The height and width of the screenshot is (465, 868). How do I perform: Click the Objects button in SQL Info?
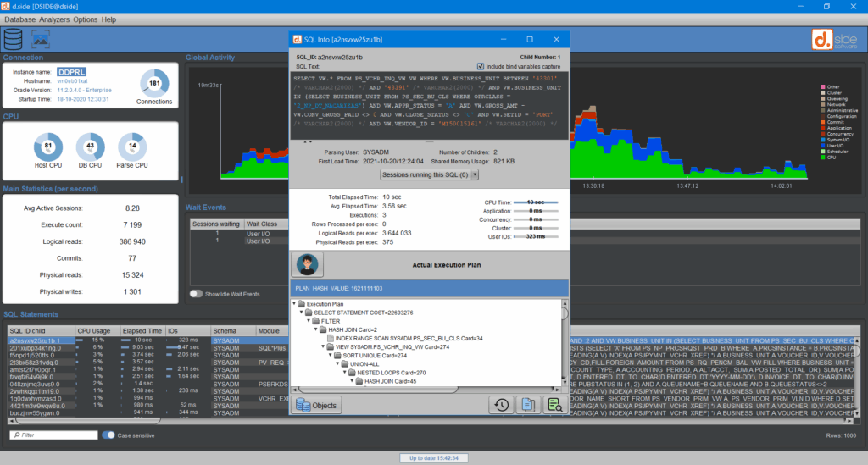316,405
